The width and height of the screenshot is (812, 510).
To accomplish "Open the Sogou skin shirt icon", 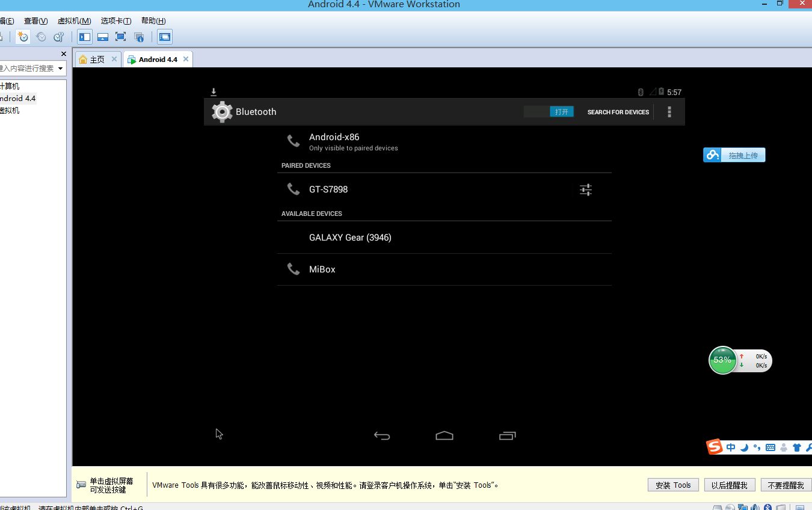I will click(x=797, y=447).
